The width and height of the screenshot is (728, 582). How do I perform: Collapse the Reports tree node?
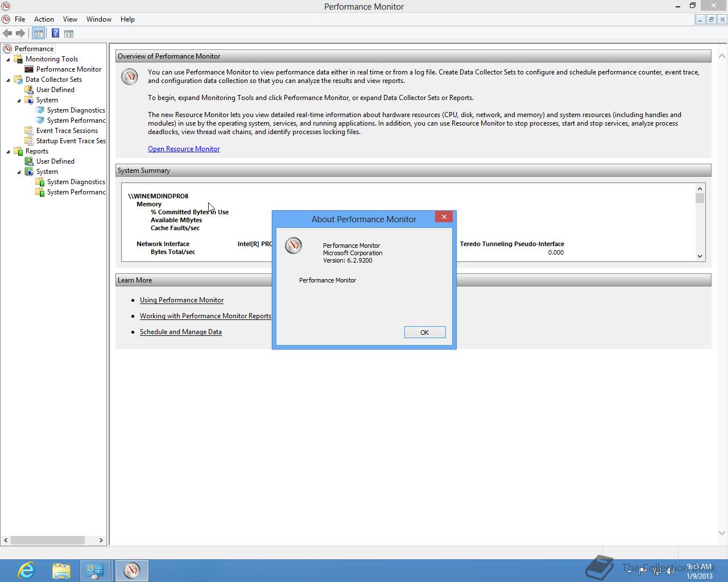click(8, 151)
